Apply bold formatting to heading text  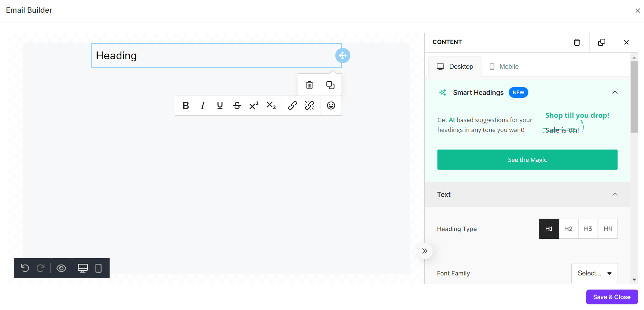(x=186, y=105)
